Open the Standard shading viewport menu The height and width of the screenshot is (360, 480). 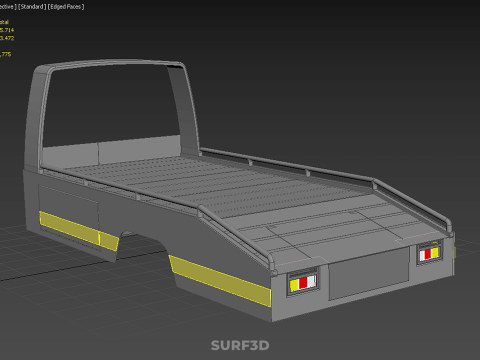pos(32,7)
